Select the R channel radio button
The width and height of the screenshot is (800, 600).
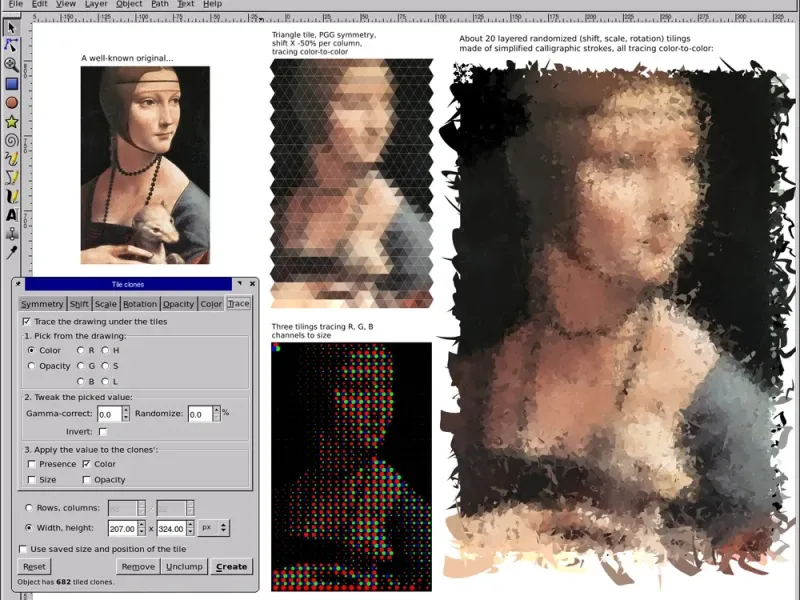click(81, 351)
